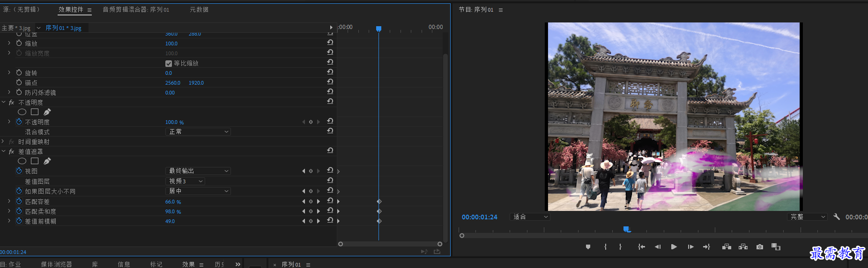Collapse the 不透明度 effect group
Screen dimensions: 868x268
(3, 102)
